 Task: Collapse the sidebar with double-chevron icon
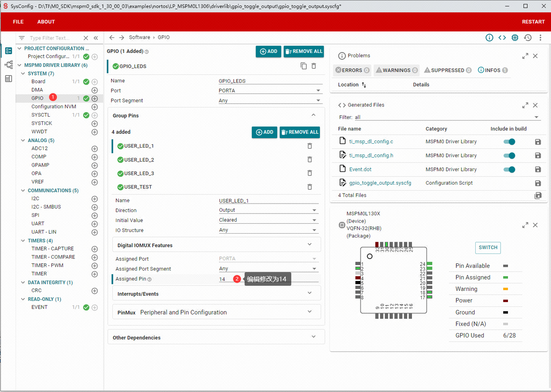(x=96, y=38)
